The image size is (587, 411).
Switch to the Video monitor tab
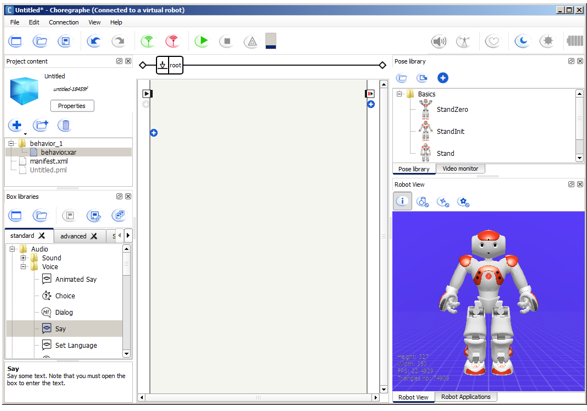(460, 169)
